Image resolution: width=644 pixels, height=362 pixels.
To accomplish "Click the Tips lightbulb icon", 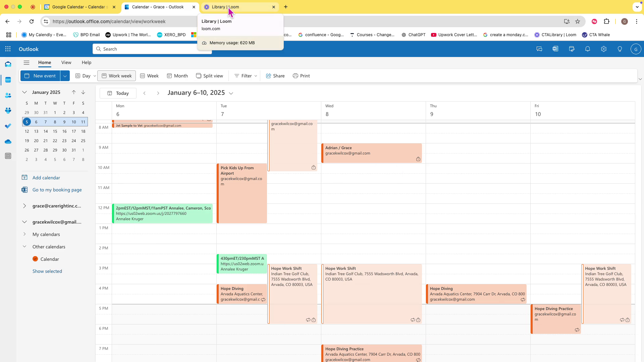I will tap(620, 49).
